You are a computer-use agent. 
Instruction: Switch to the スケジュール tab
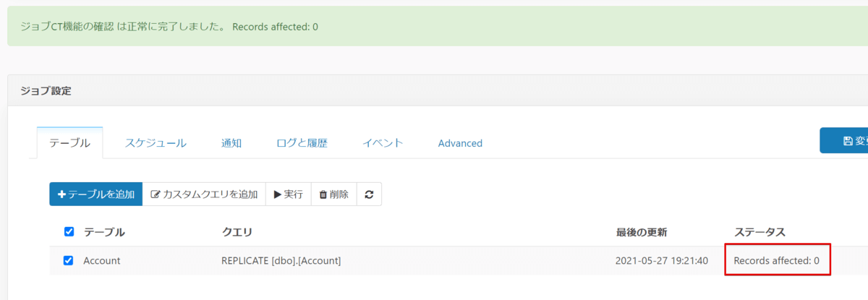[x=156, y=143]
